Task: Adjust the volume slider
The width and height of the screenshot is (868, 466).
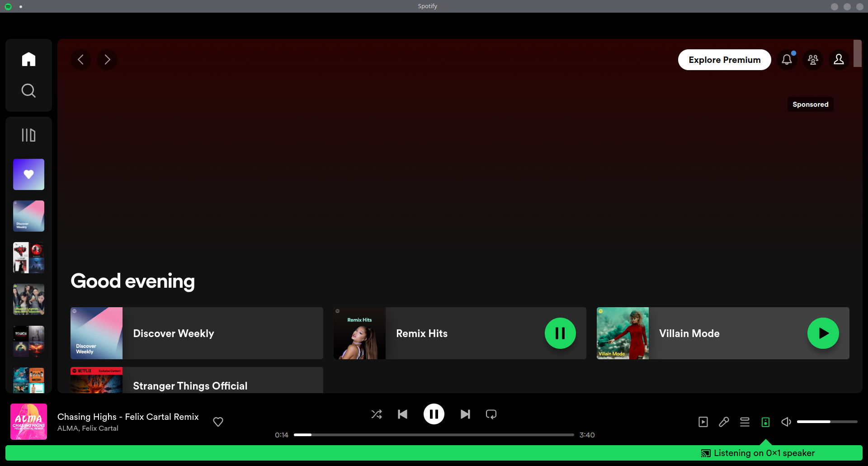Action: pyautogui.click(x=827, y=421)
